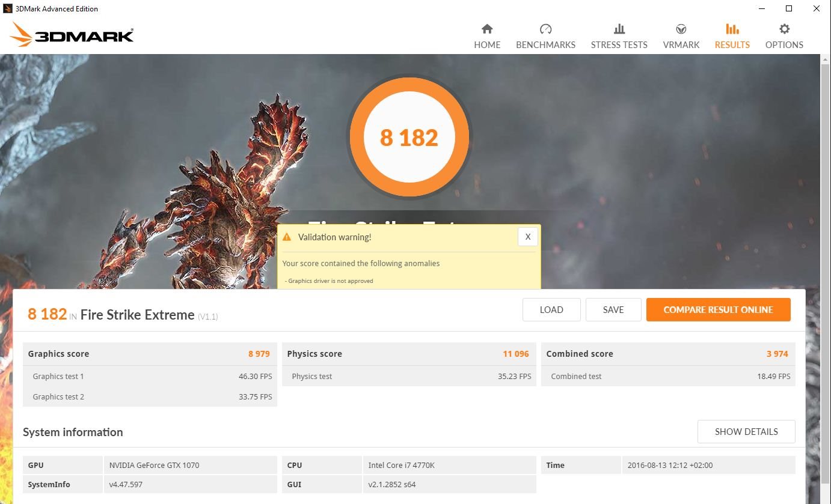The image size is (831, 504).
Task: Open the Options gear icon
Action: tap(784, 29)
